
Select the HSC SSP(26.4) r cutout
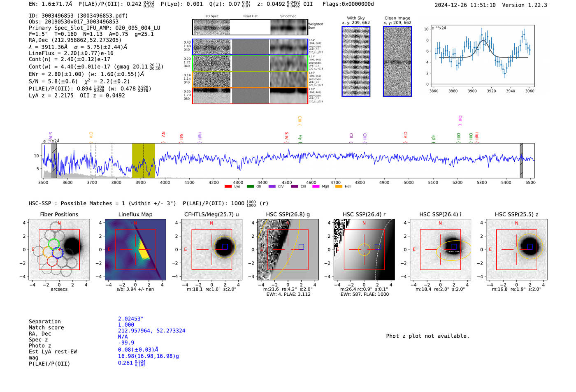tap(364, 250)
